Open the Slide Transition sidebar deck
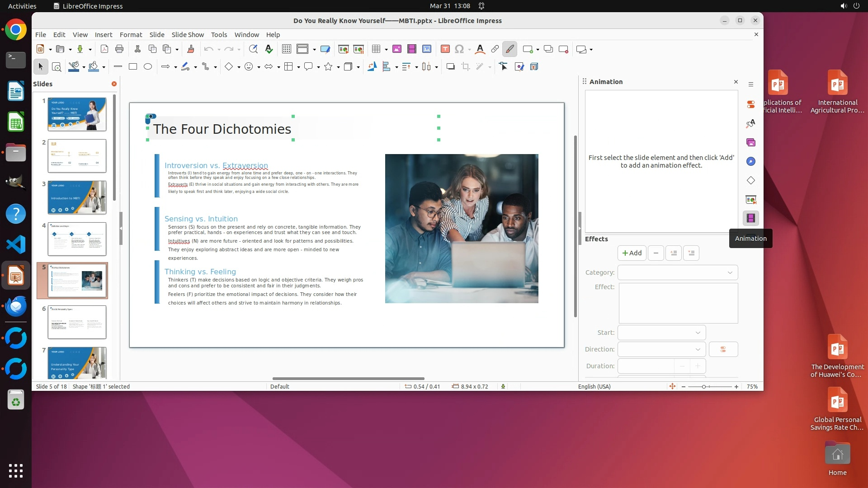The image size is (868, 488). click(751, 199)
